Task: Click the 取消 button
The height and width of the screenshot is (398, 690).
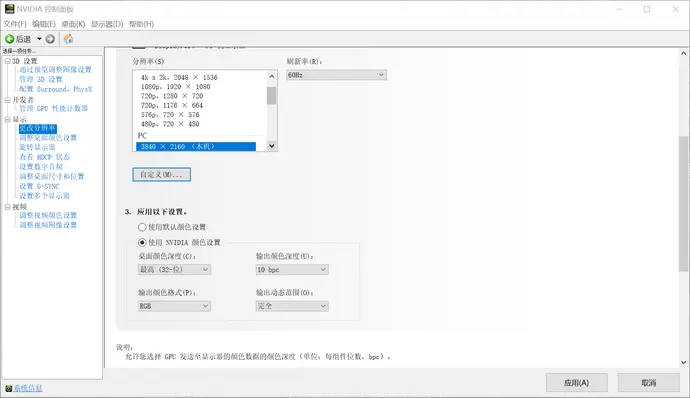Action: tap(649, 383)
